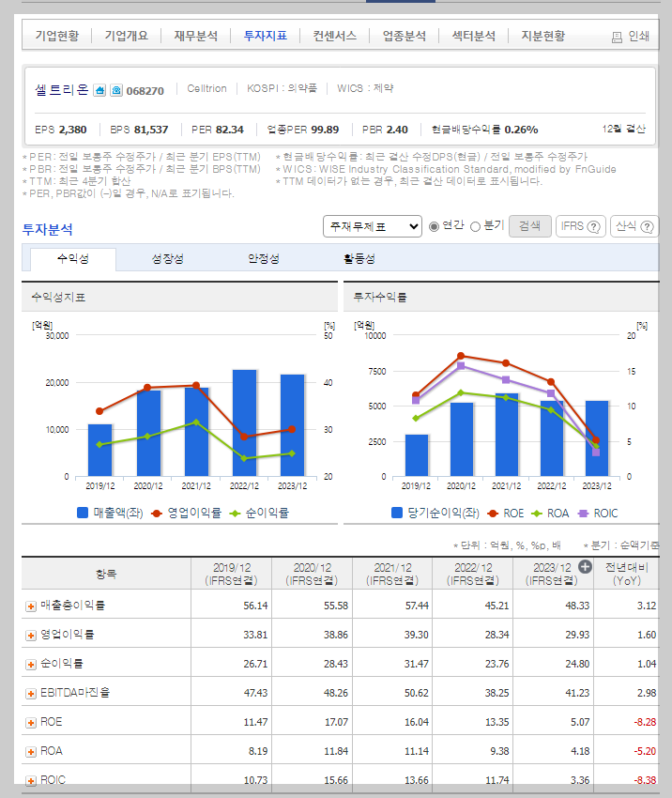Screen dimensions: 672x798
Task: Open the 재무분석 menu tab
Action: click(x=196, y=36)
